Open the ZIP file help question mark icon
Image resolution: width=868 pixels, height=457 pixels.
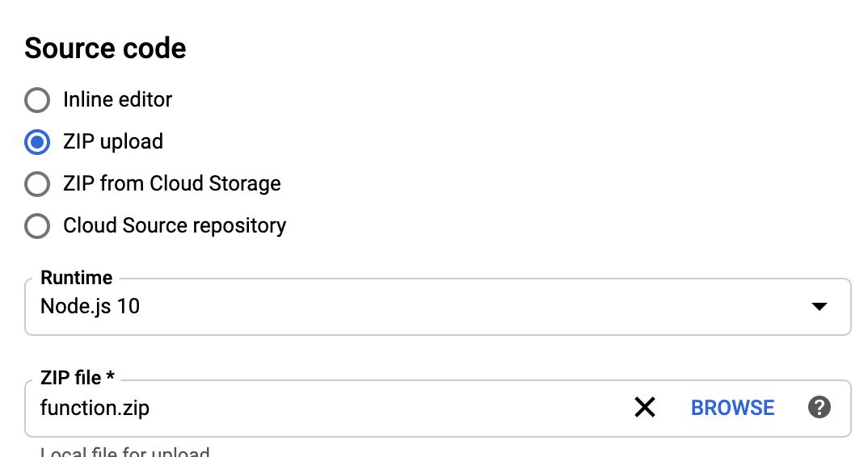[820, 408]
